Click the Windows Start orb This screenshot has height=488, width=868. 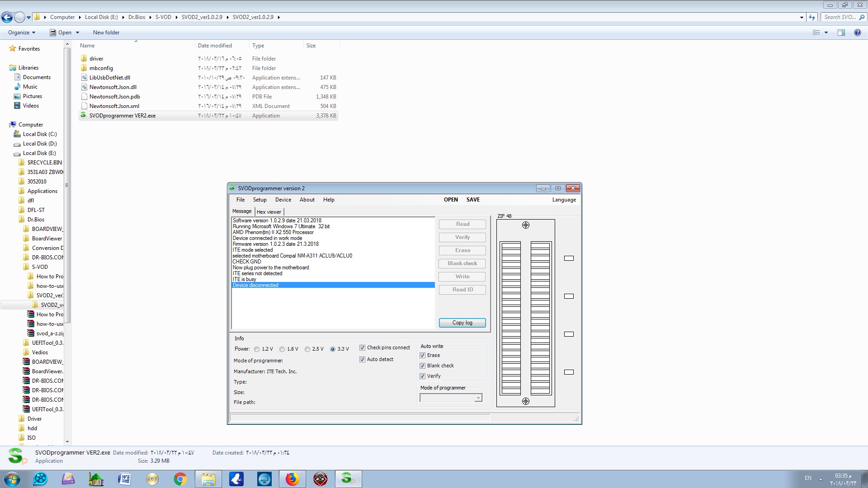(x=12, y=479)
